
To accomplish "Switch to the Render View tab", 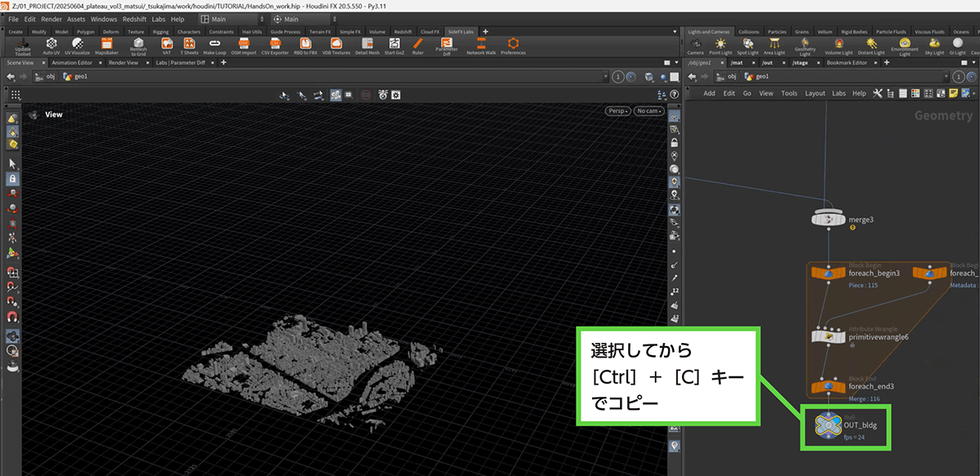I will point(122,62).
